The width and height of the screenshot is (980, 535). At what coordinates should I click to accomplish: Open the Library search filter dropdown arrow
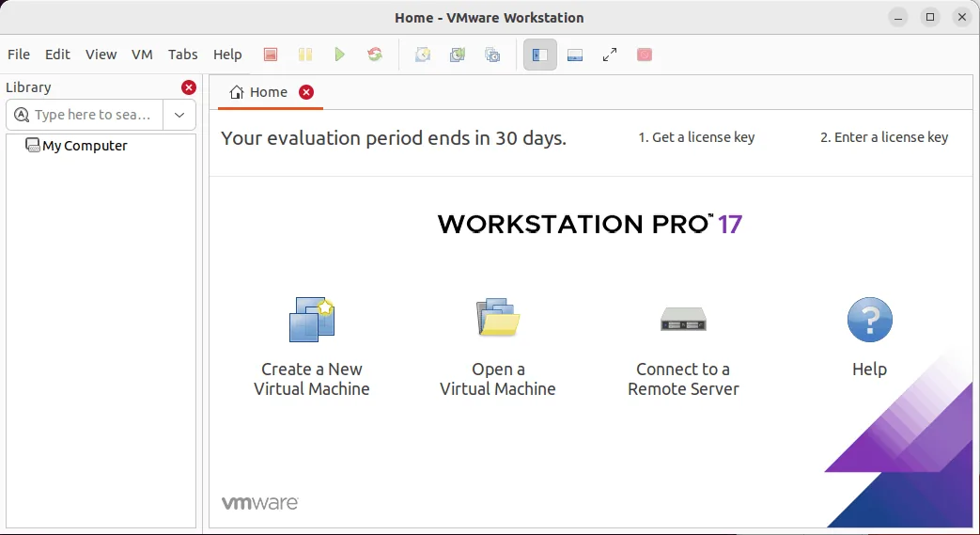179,115
